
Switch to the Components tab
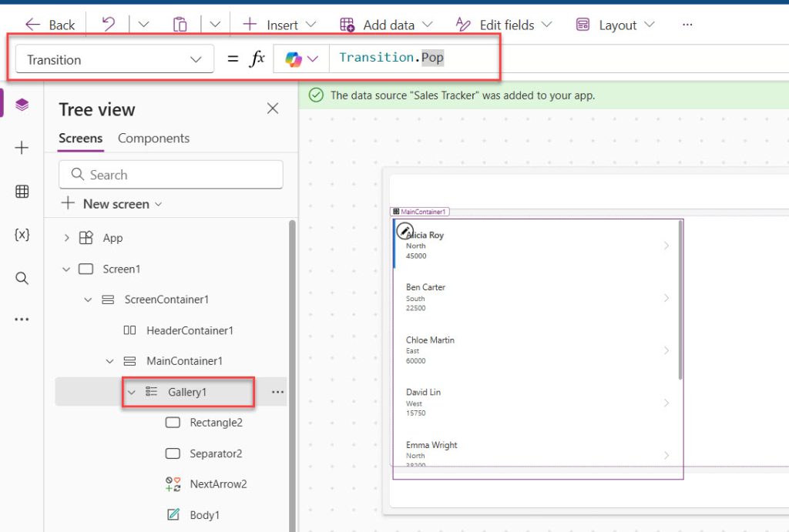153,139
